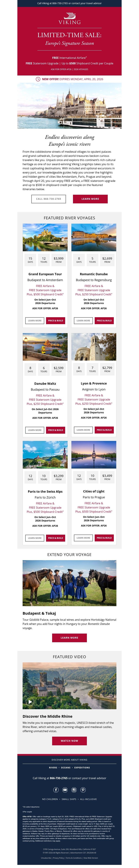Open Viking's Instagram profile icon
This screenshot has width=139, height=868.
coord(74,790)
